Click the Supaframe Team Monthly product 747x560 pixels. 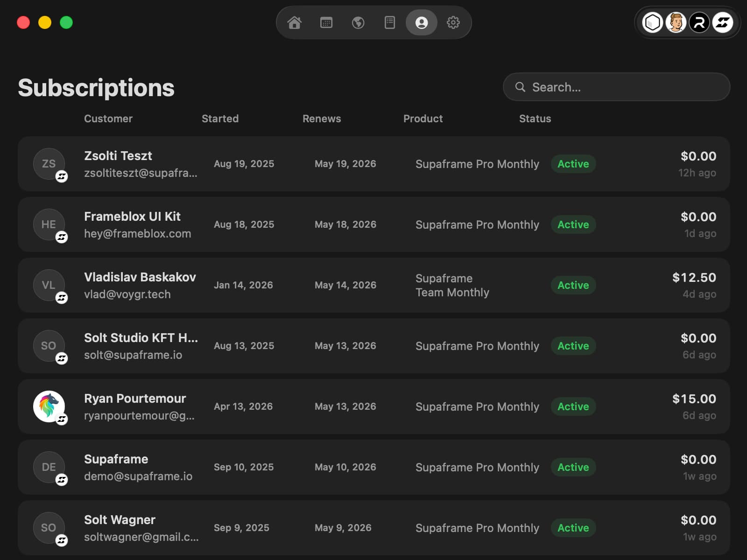tap(452, 286)
